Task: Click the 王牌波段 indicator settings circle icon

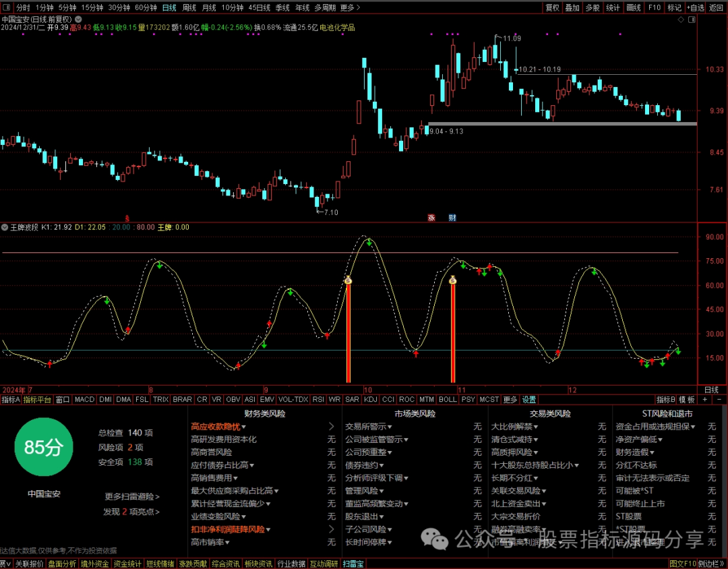Action: pos(5,227)
